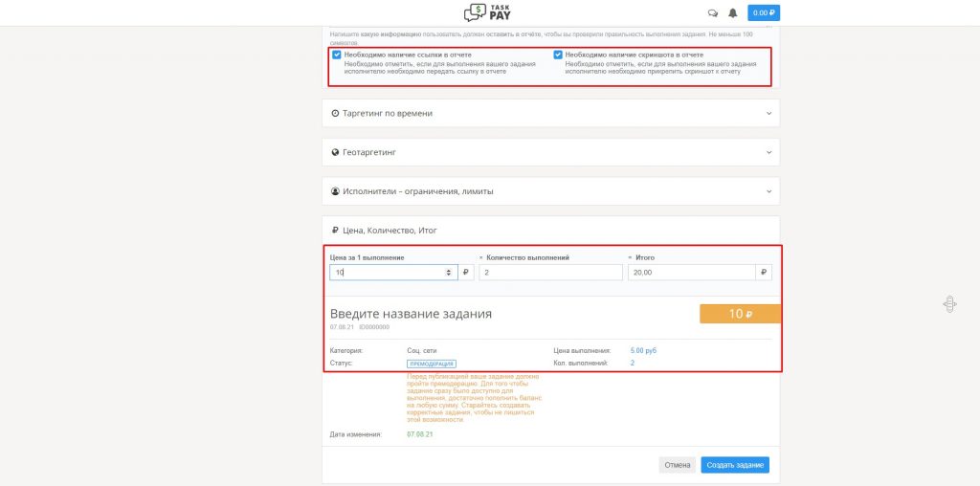Click the Итого field showing 20,00
980x486 pixels.
692,273
